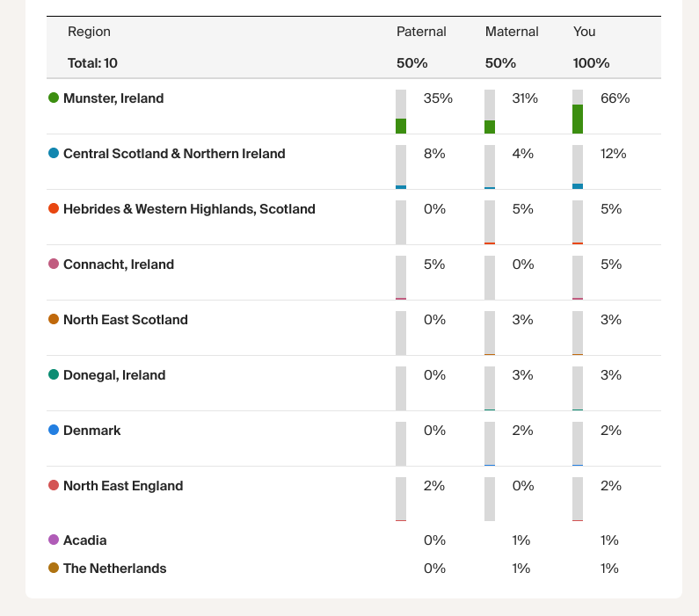Screen dimensions: 699x616
Task: Click the pink Connacht, Ireland color dot
Action: 54,265
